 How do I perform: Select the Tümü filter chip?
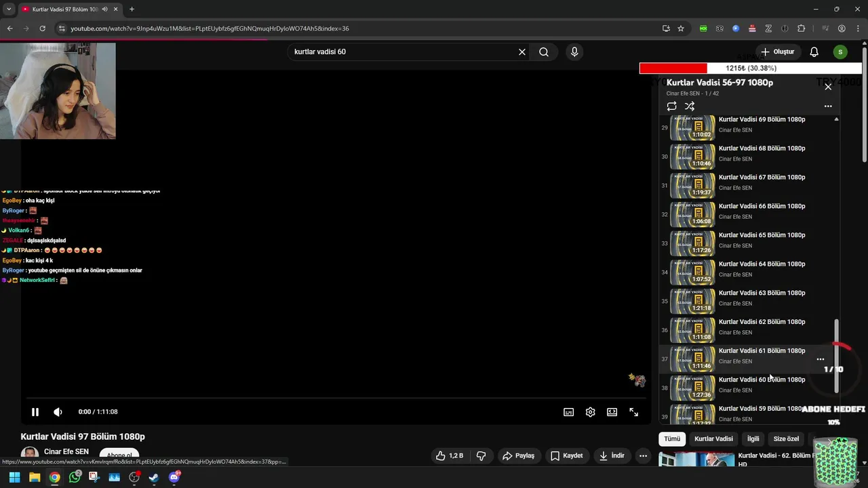tap(672, 439)
